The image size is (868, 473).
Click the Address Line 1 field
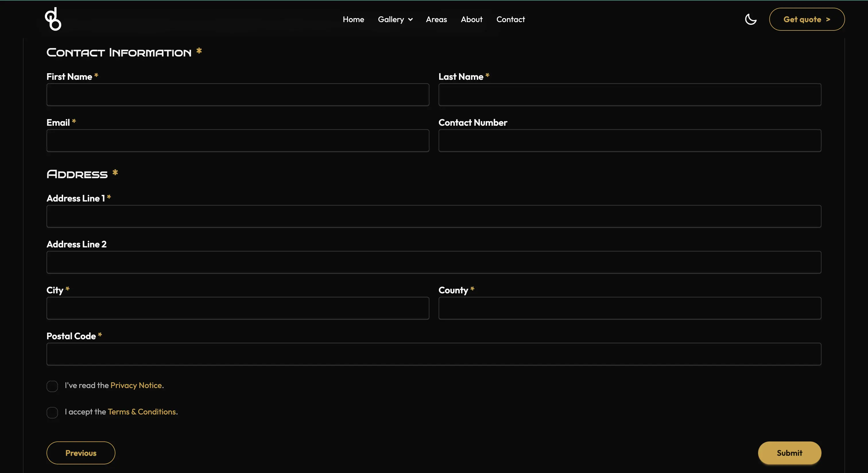434,217
